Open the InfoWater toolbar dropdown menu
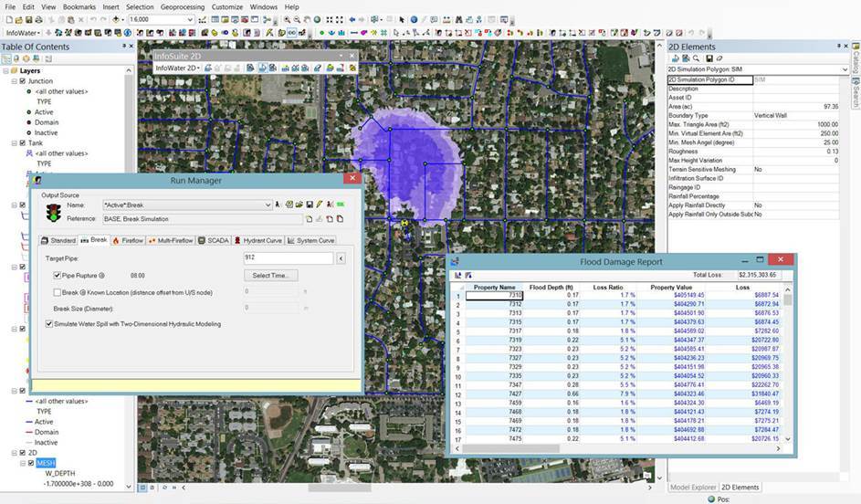Image resolution: width=861 pixels, height=504 pixels. pos(24,33)
